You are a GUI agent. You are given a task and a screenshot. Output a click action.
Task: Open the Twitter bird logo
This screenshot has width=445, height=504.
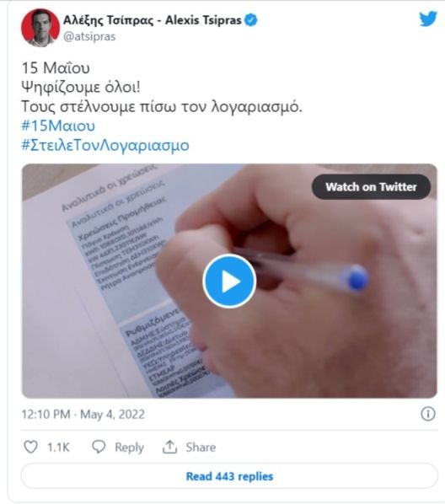coord(428,19)
